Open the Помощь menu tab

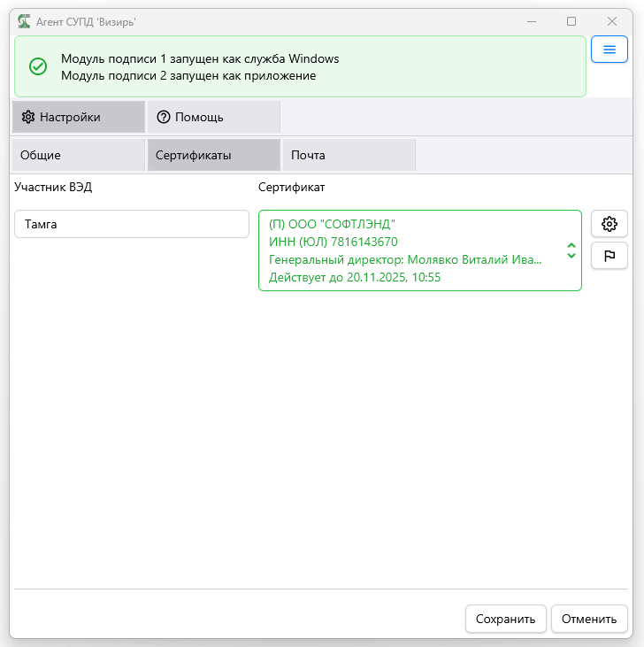[214, 117]
